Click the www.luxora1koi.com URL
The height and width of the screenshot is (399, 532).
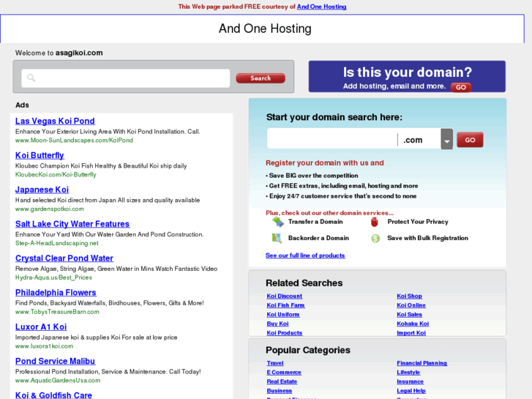click(44, 346)
